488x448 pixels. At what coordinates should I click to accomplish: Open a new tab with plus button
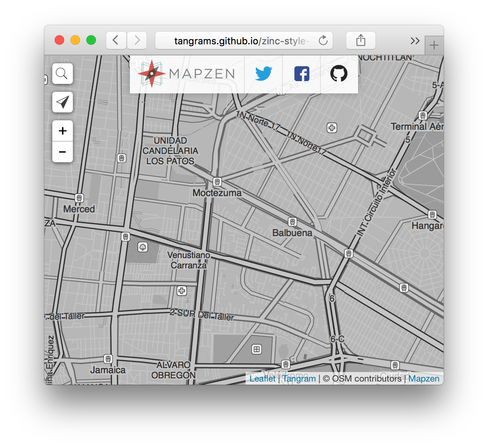434,45
